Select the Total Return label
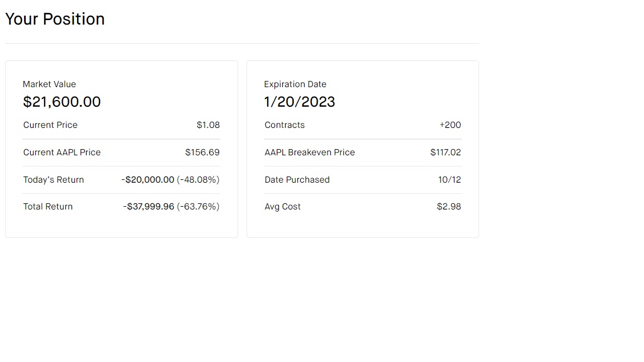The image size is (644, 362). [x=48, y=207]
